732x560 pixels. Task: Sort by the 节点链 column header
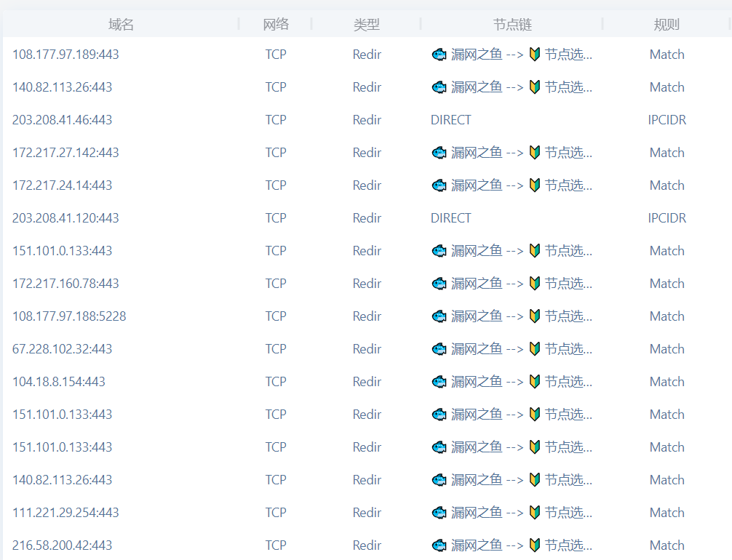coord(512,24)
